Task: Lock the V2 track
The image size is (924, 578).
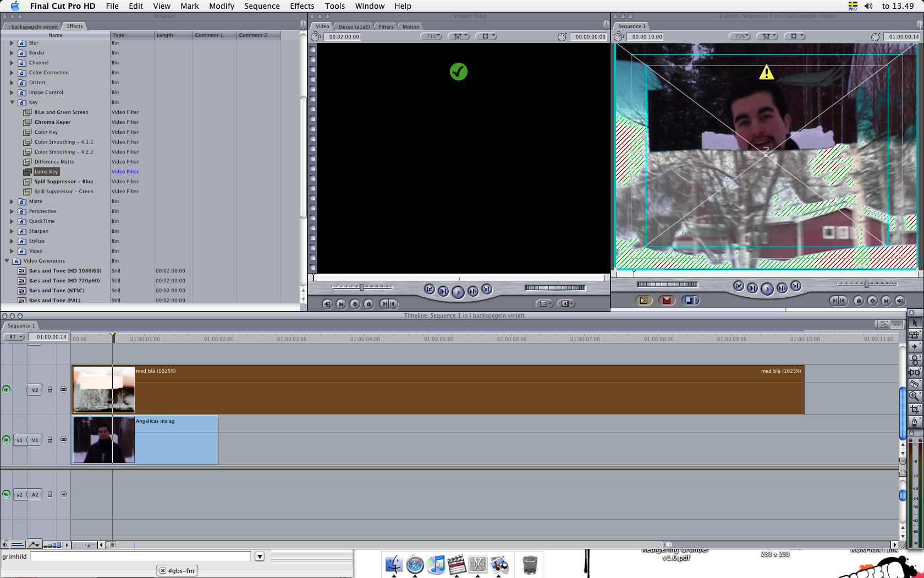Action: 50,390
